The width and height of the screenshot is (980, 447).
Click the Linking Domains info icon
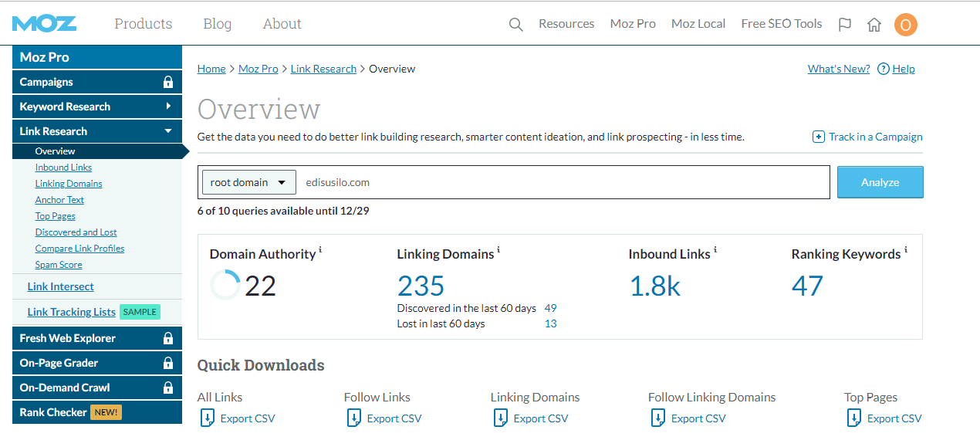pos(498,250)
